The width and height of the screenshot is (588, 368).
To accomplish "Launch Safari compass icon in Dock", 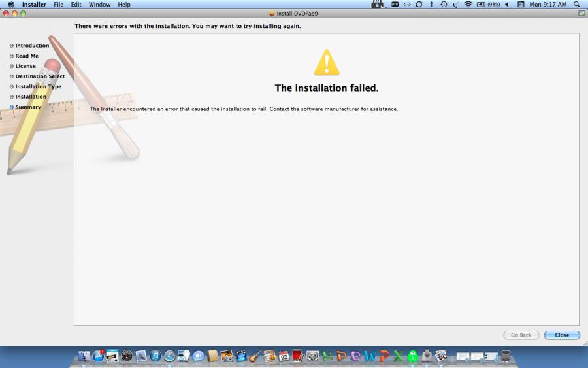I will (x=169, y=356).
